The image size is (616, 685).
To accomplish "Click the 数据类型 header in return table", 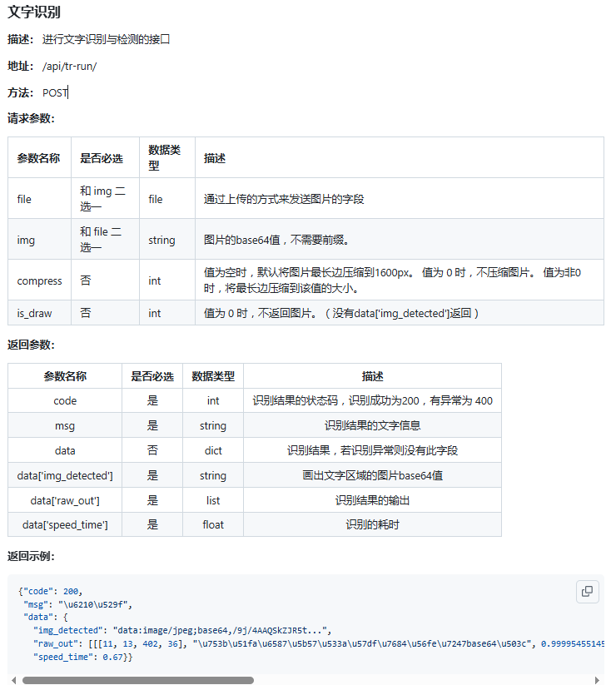I will pos(213,376).
